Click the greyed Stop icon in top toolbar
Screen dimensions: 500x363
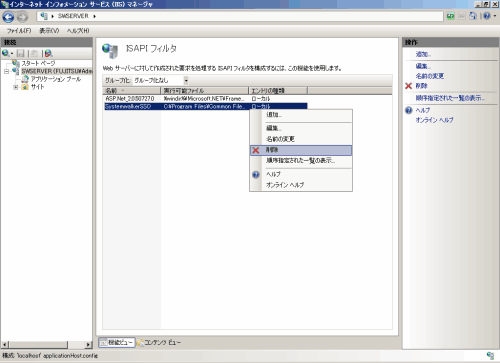(x=462, y=16)
